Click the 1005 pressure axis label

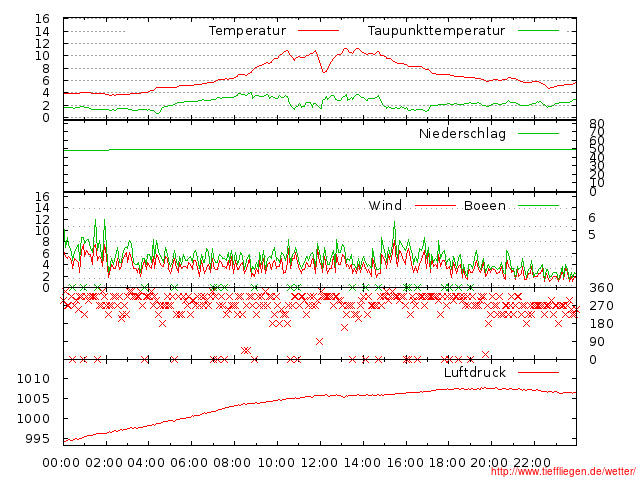[33, 398]
